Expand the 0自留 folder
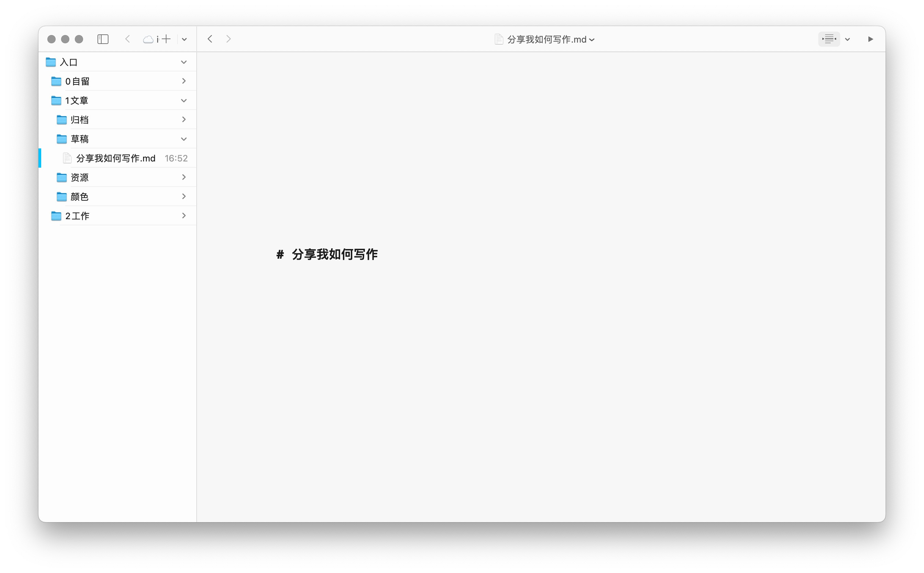924x573 pixels. point(184,81)
